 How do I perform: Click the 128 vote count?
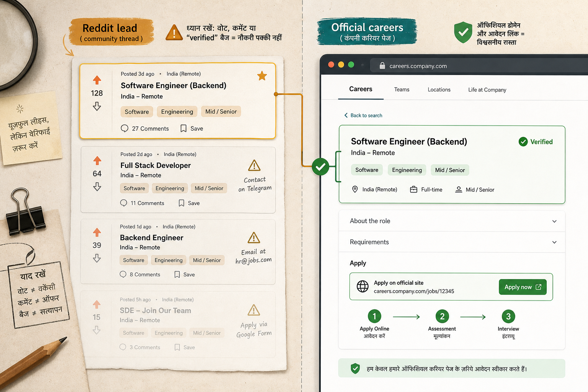coord(97,93)
